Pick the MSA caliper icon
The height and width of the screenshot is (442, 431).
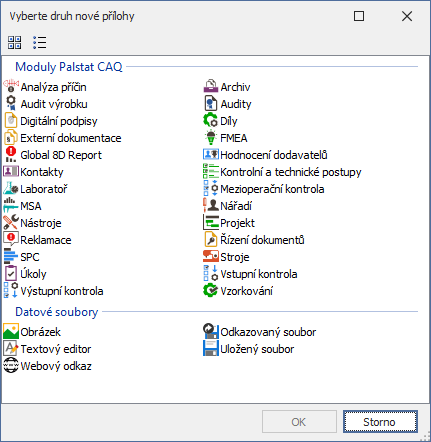(11, 206)
